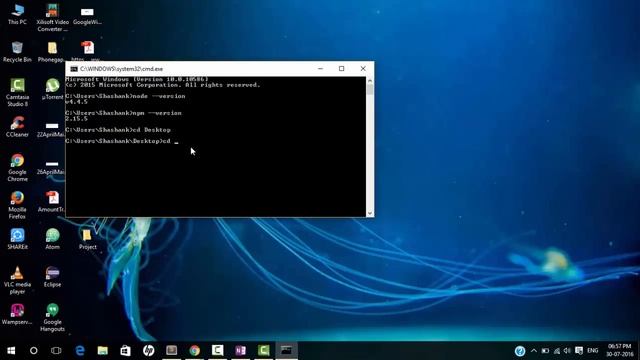Open network status in system tray

pyautogui.click(x=556, y=351)
